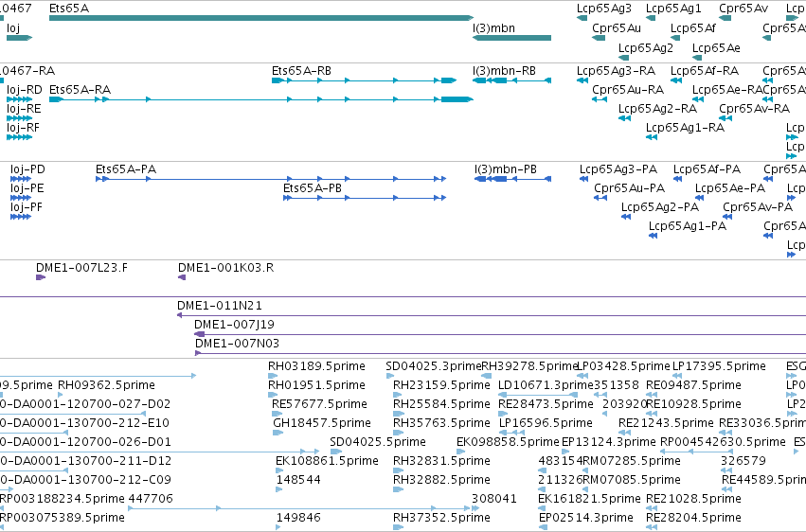Select EST RH37352.5prime
The image size is (806, 532).
point(441,518)
